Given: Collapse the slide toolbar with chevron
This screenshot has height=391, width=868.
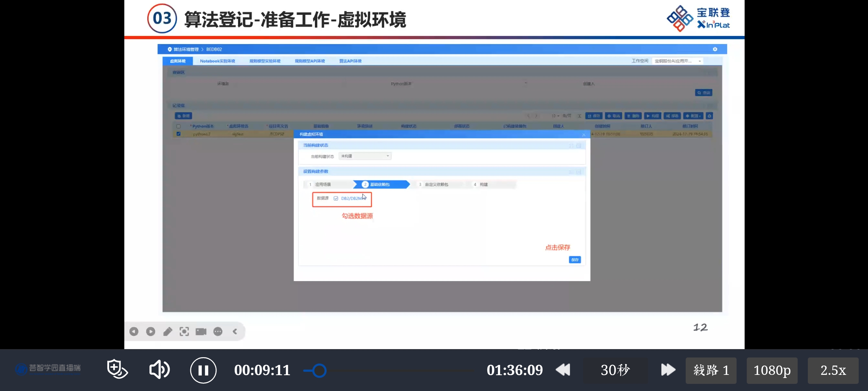Looking at the screenshot, I should tap(235, 331).
